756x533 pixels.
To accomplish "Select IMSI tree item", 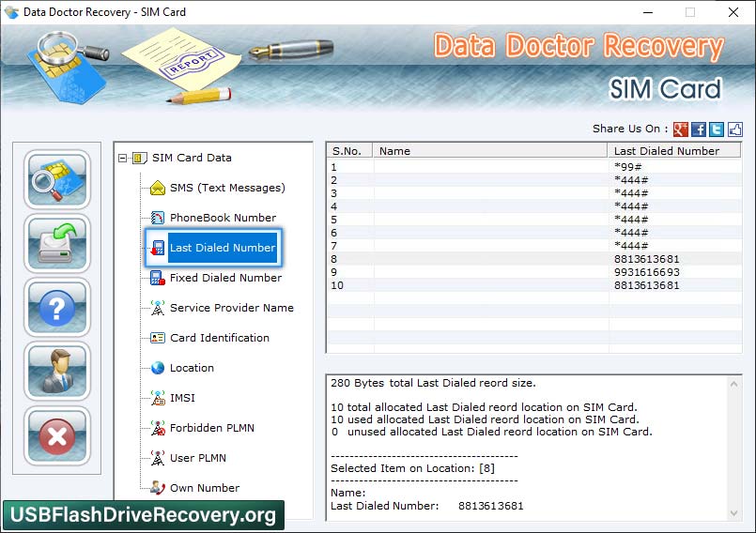I will click(x=182, y=398).
